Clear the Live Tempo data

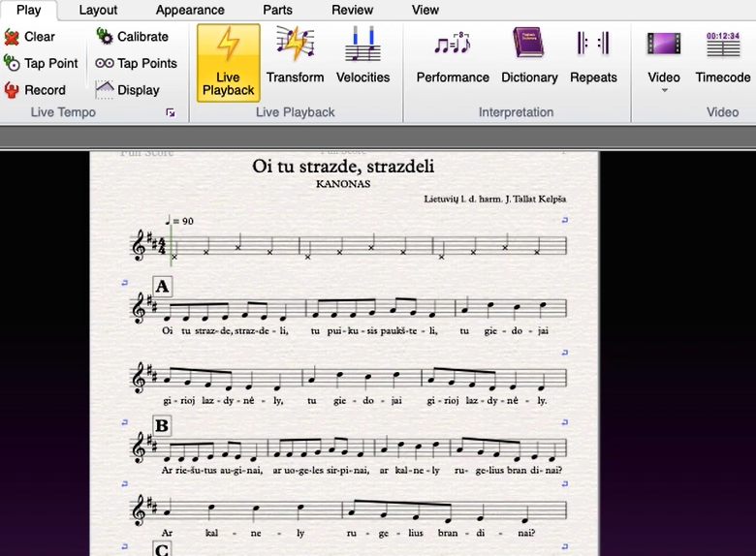pos(29,37)
